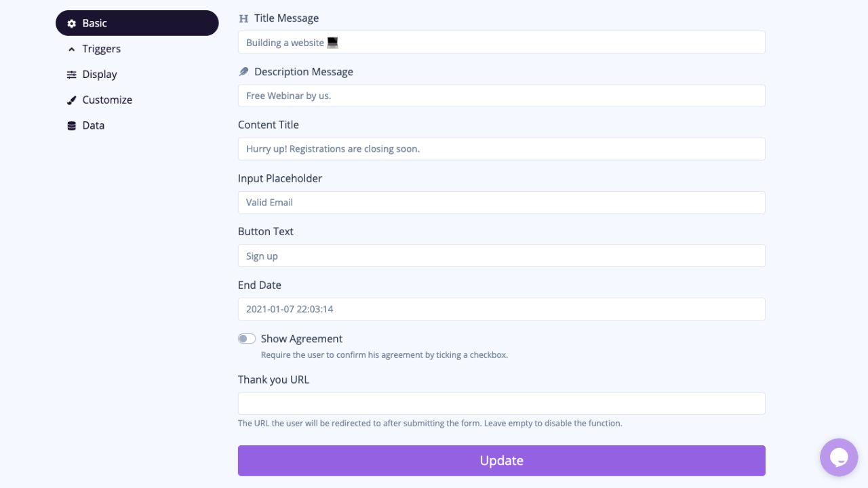Click the End Date field
The width and height of the screenshot is (868, 488).
[x=501, y=309]
